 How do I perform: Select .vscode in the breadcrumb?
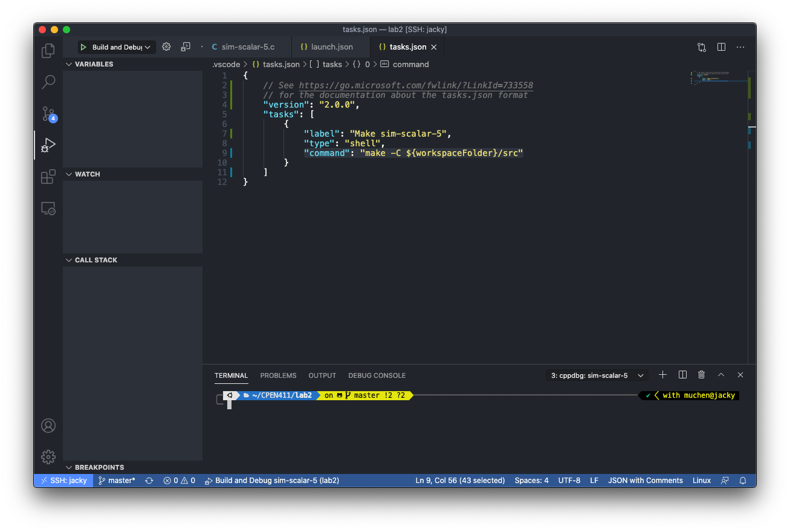(x=226, y=64)
